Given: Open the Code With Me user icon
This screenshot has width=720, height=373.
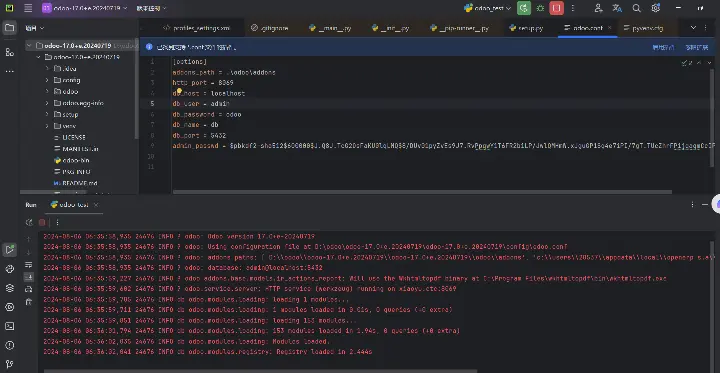Looking at the screenshot, I should 598,8.
